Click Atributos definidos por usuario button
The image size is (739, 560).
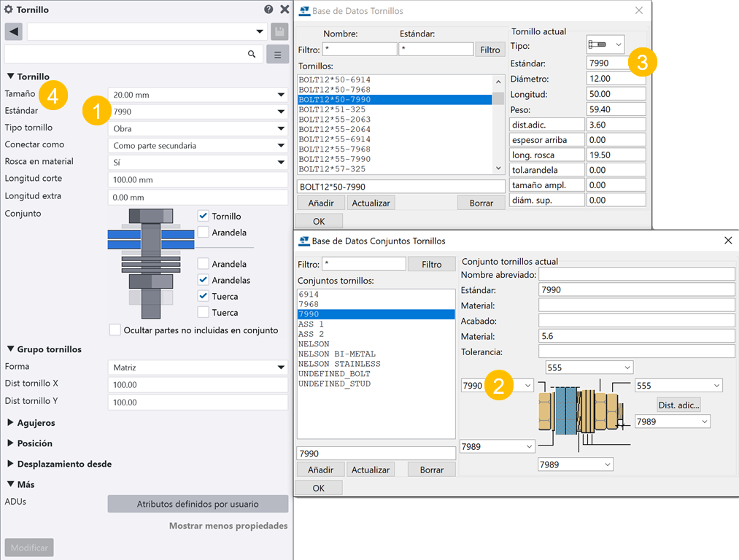[x=198, y=504]
